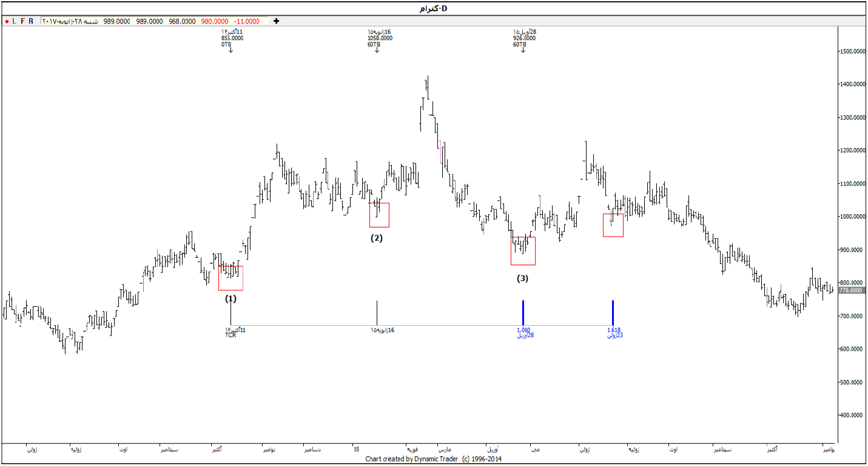Click the مارس date axis label
This screenshot has height=466, width=868.
[x=445, y=450]
